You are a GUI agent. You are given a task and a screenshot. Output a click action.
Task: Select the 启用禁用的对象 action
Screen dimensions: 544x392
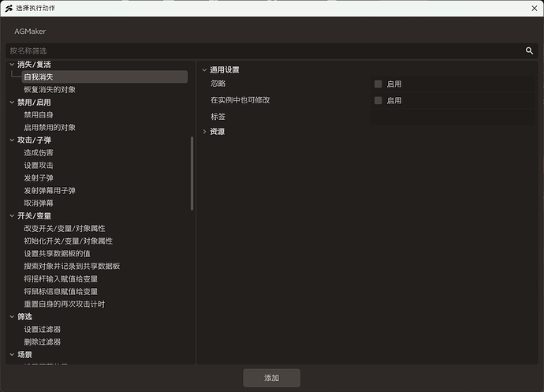(x=50, y=128)
